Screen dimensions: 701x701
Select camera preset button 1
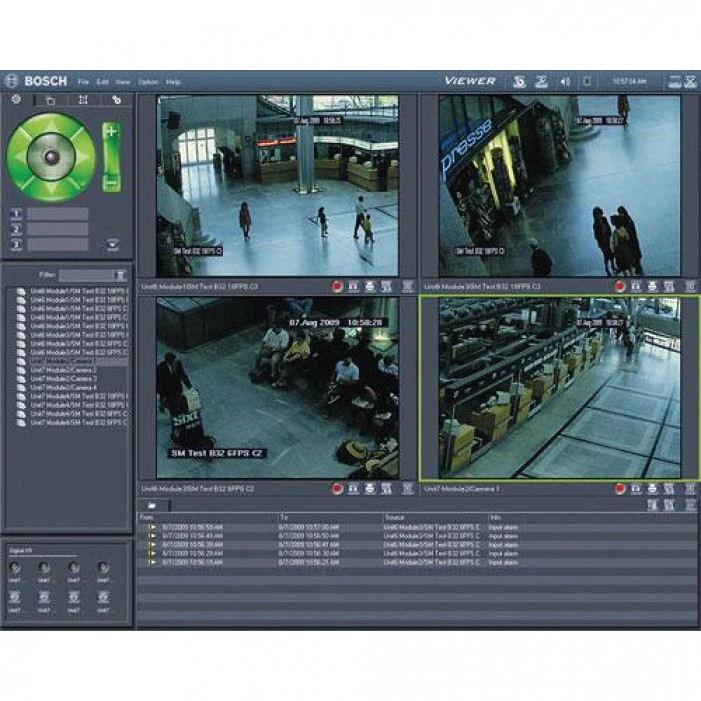click(x=16, y=214)
